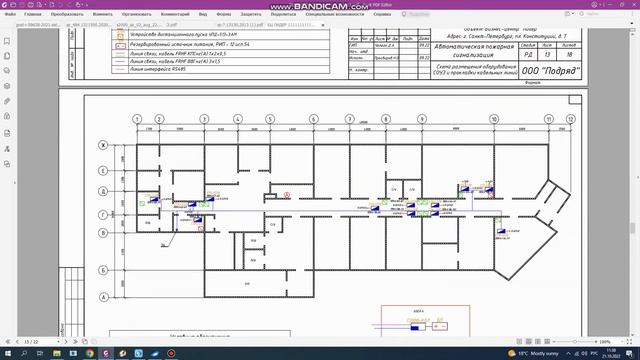
Task: Open the Защитить ribbon tab
Action: (251, 14)
